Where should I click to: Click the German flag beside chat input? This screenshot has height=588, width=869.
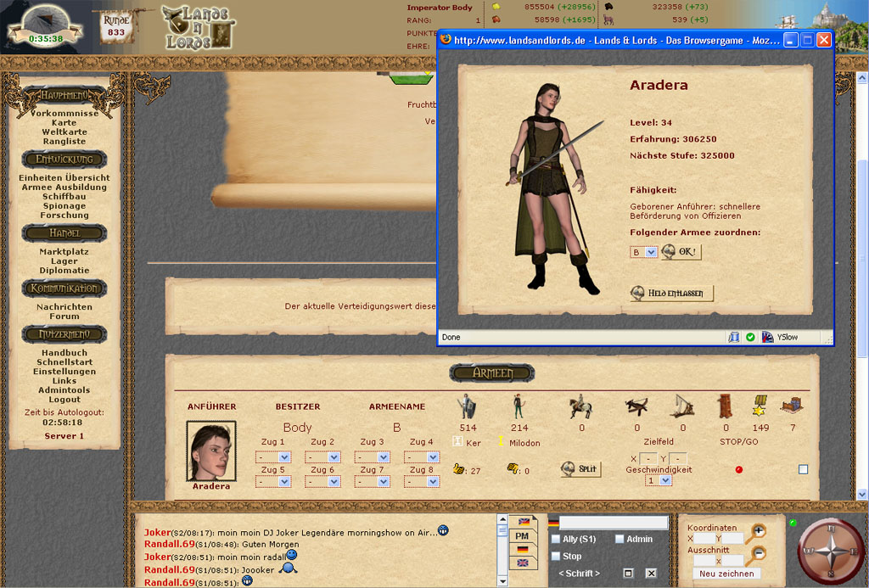click(553, 523)
